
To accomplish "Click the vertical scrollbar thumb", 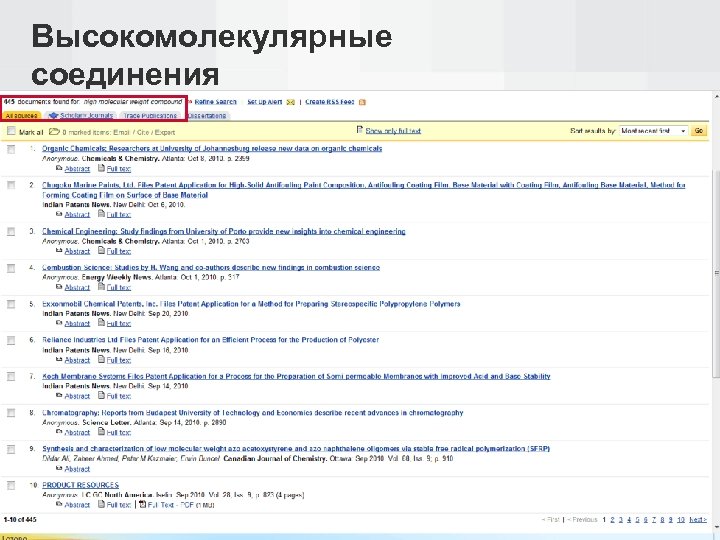I will click(716, 273).
